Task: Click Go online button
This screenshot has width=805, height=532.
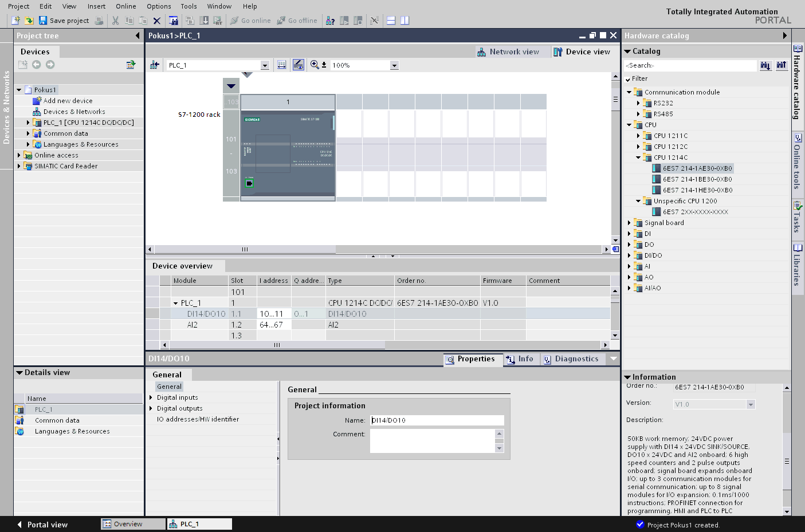Action: point(250,21)
